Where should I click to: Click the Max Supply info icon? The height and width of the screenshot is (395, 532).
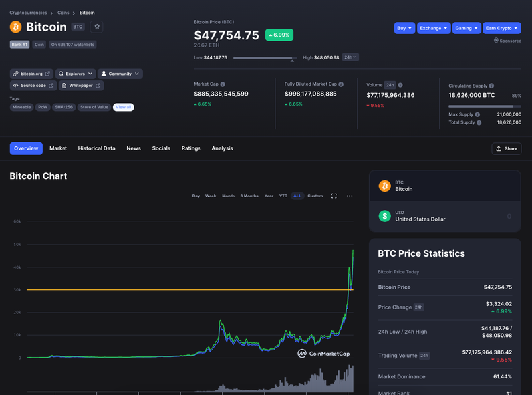[477, 114]
